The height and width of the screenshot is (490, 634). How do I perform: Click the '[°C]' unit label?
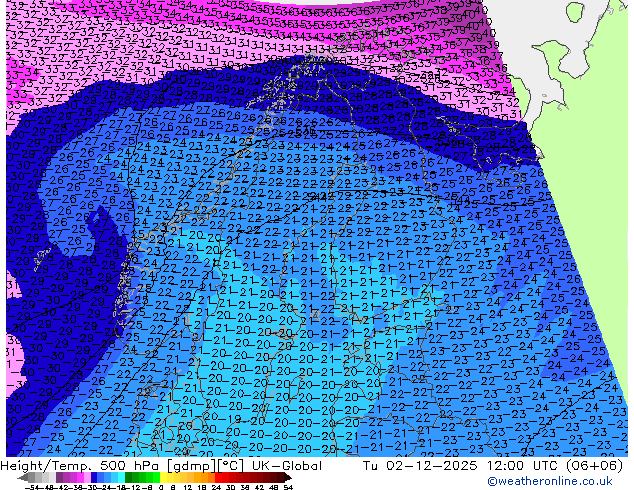(x=231, y=466)
